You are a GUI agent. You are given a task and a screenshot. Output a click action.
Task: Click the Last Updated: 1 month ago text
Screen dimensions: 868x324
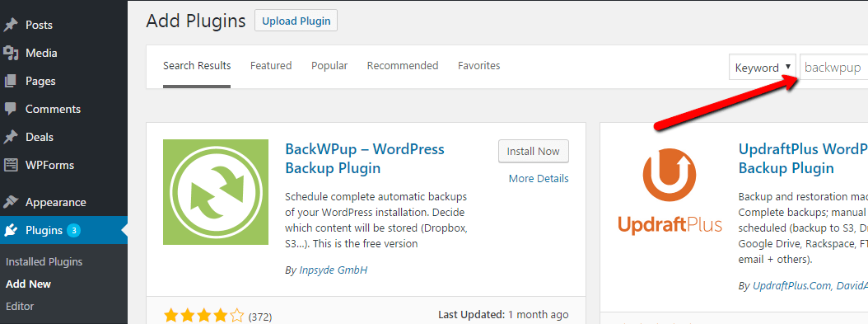pyautogui.click(x=503, y=315)
